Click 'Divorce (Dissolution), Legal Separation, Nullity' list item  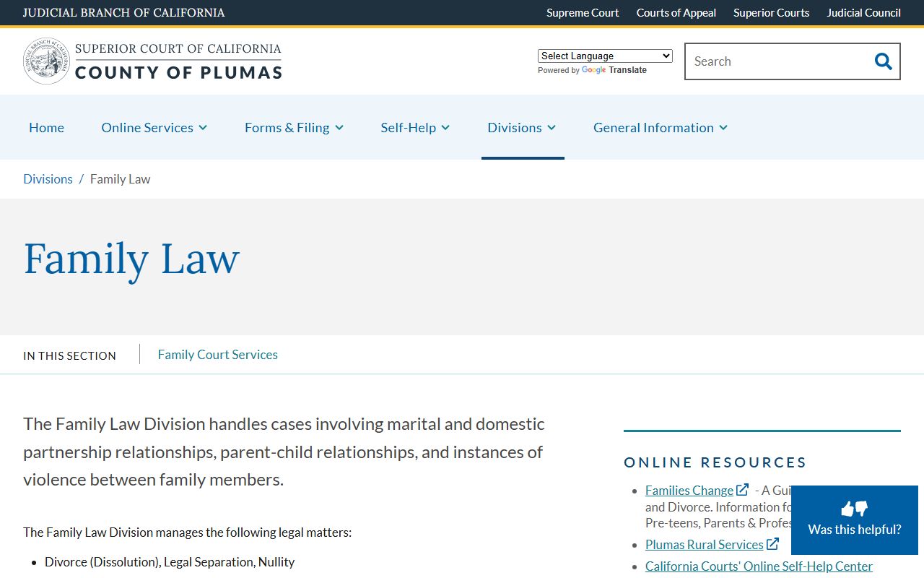pyautogui.click(x=170, y=561)
